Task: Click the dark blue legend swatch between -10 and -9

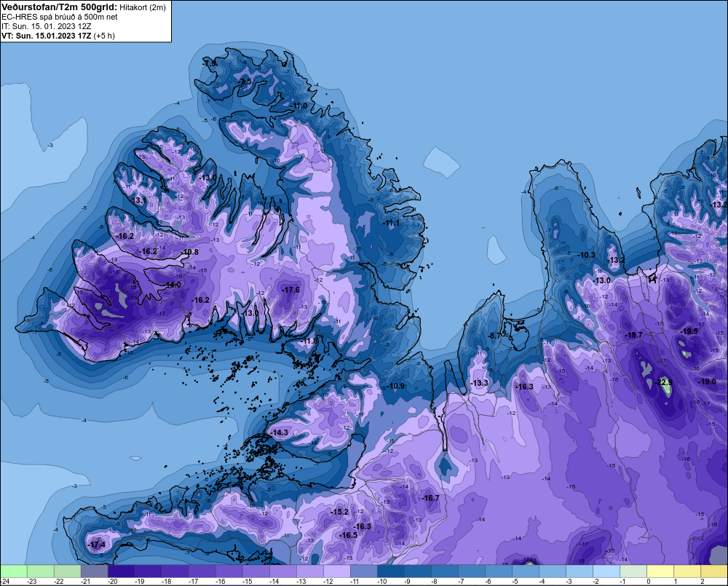Action: pyautogui.click(x=390, y=571)
